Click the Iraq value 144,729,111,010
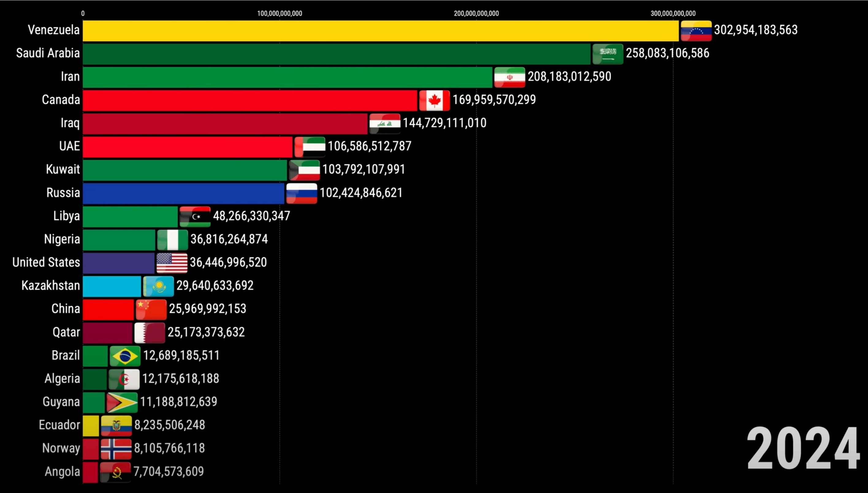 coord(444,123)
